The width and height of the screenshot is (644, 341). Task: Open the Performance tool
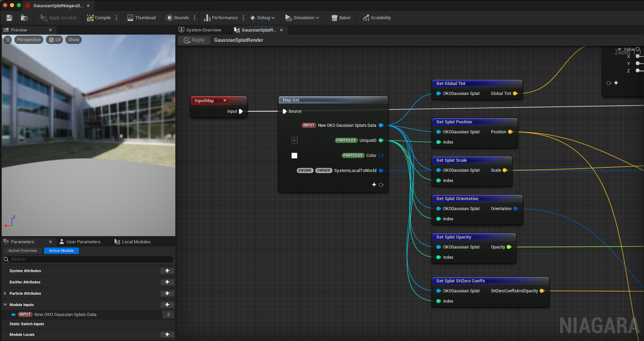click(221, 18)
